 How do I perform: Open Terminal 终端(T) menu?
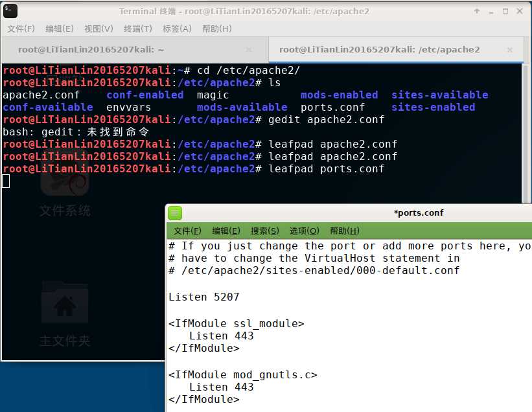click(x=138, y=29)
